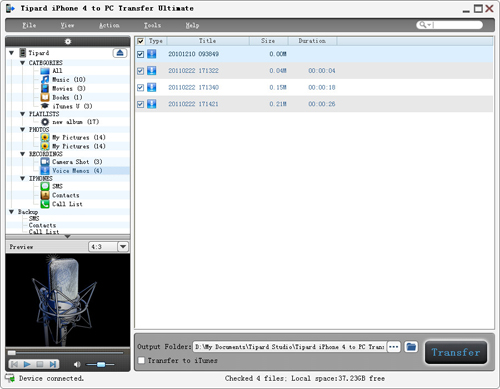Viewport: 500px width, 389px height.
Task: Collapse the IPHONES section
Action: point(23,178)
